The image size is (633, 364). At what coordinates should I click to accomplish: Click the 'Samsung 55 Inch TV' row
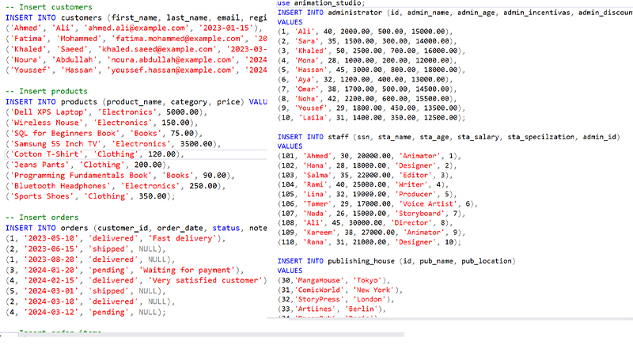(x=113, y=144)
